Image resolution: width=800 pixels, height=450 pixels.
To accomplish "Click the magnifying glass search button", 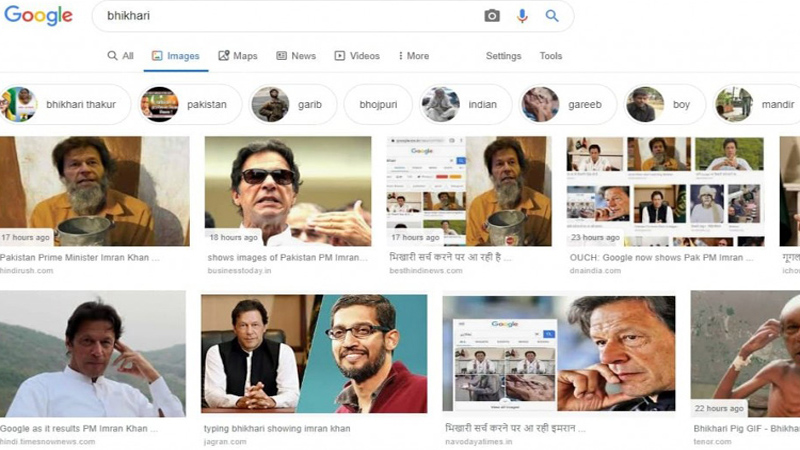I will pyautogui.click(x=552, y=16).
